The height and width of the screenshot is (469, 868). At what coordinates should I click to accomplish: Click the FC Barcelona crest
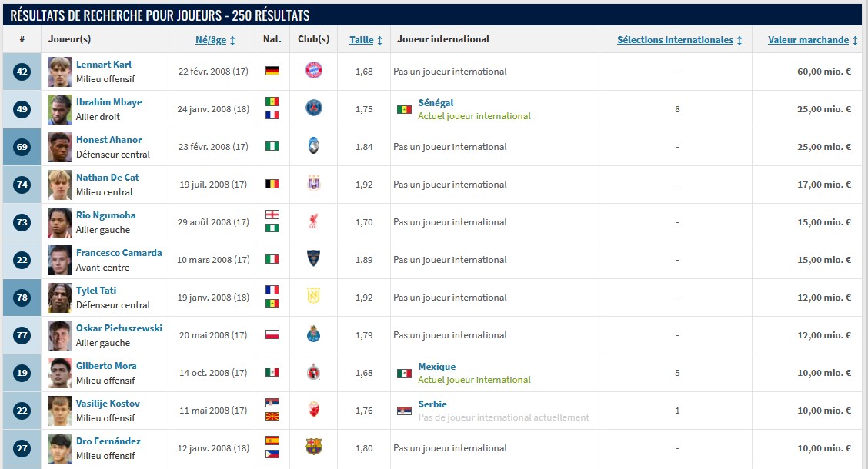[x=313, y=447]
